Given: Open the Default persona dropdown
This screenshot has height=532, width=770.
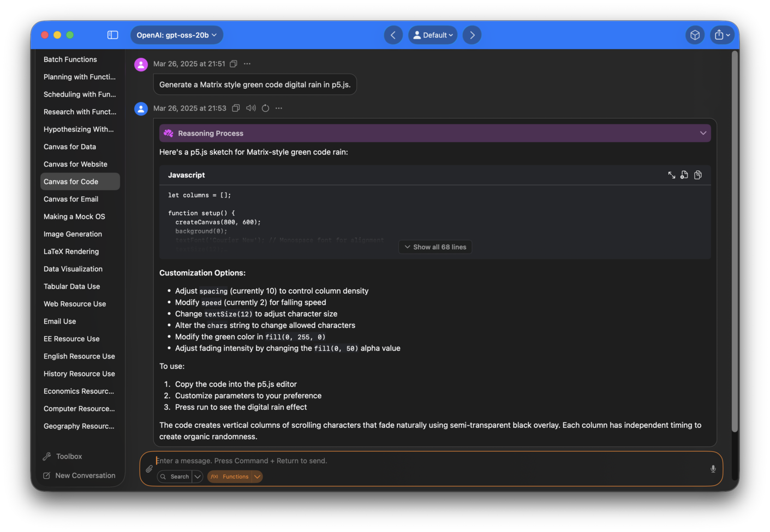Looking at the screenshot, I should pyautogui.click(x=433, y=35).
